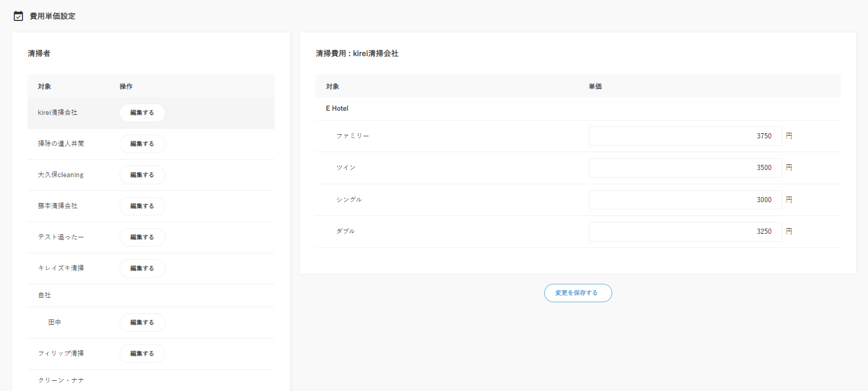Click the 操作 column header
The image size is (868, 391).
pyautogui.click(x=126, y=87)
